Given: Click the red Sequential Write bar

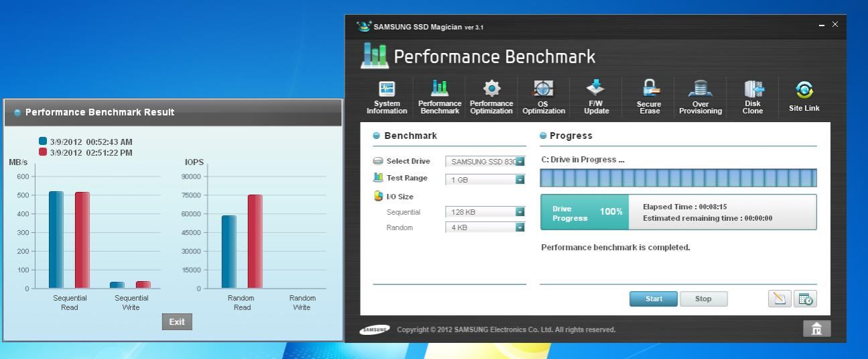Looking at the screenshot, I should click(143, 285).
